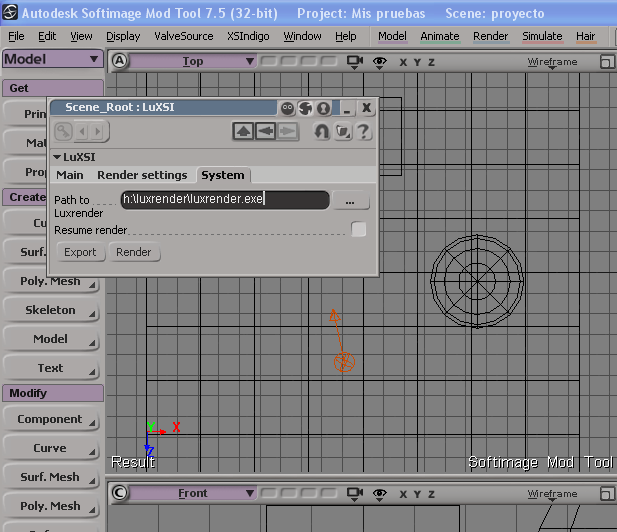This screenshot has width=617, height=532.
Task: Toggle Z axis in Top viewport
Action: 431,62
